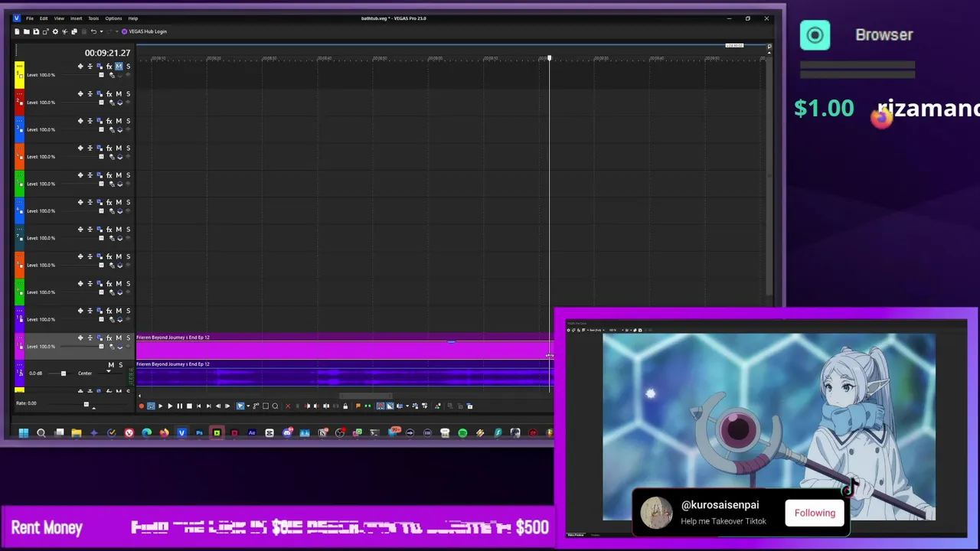Start recording with the red Record button
The height and width of the screenshot is (551, 980).
[141, 406]
